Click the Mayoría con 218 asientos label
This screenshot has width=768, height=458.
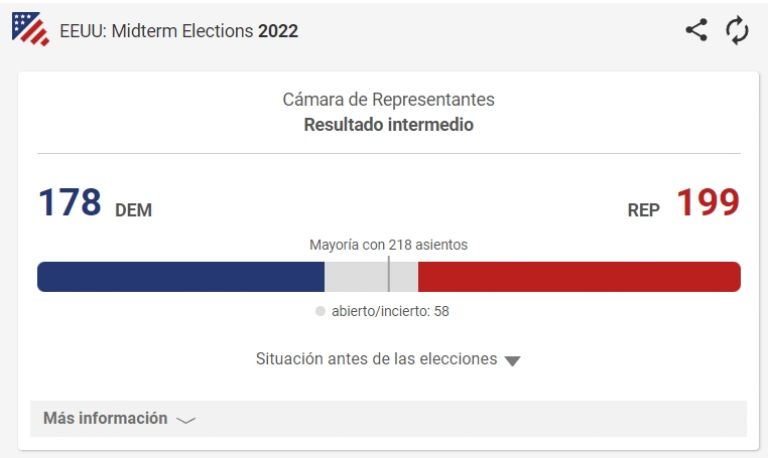[388, 244]
